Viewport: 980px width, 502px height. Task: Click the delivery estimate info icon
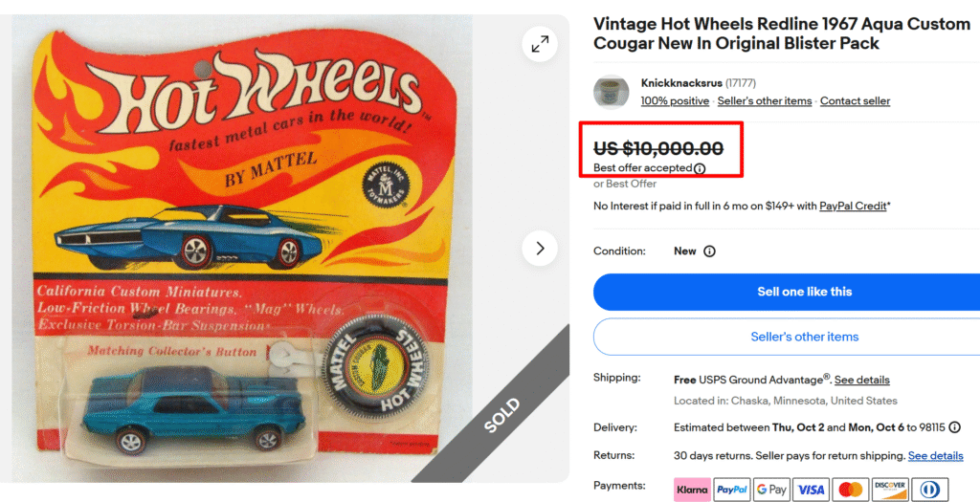click(x=954, y=427)
